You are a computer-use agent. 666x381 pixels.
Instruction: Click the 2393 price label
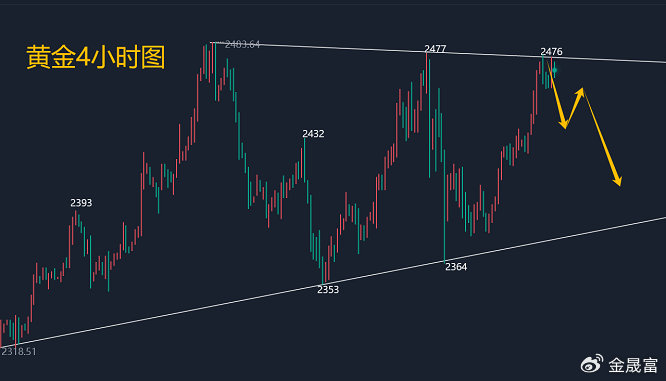point(81,203)
